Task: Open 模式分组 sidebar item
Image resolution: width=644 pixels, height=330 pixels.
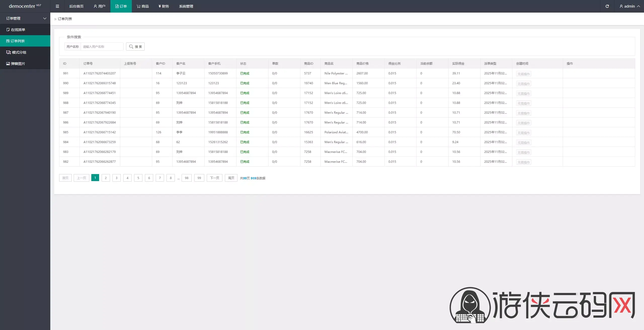Action: 19,52
